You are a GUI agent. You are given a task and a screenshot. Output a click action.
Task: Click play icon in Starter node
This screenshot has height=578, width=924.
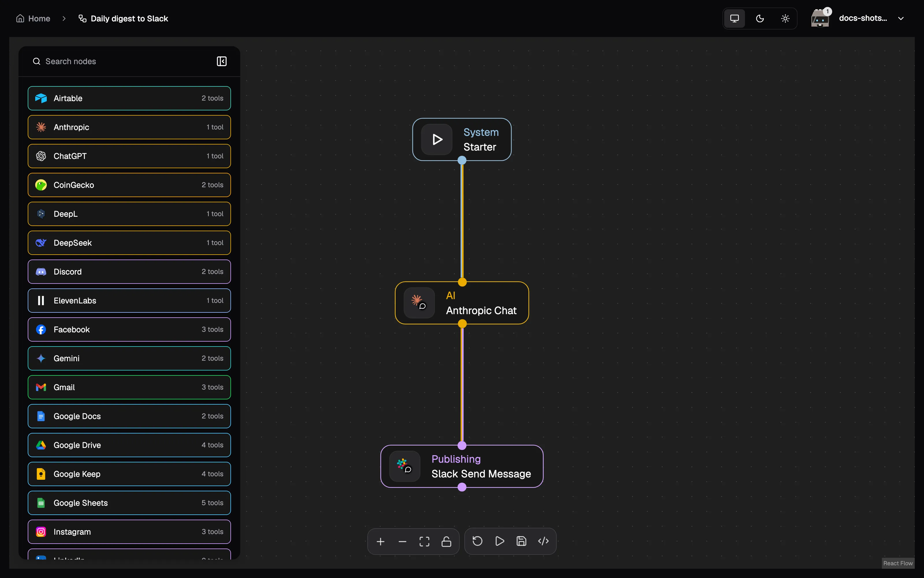pyautogui.click(x=437, y=140)
